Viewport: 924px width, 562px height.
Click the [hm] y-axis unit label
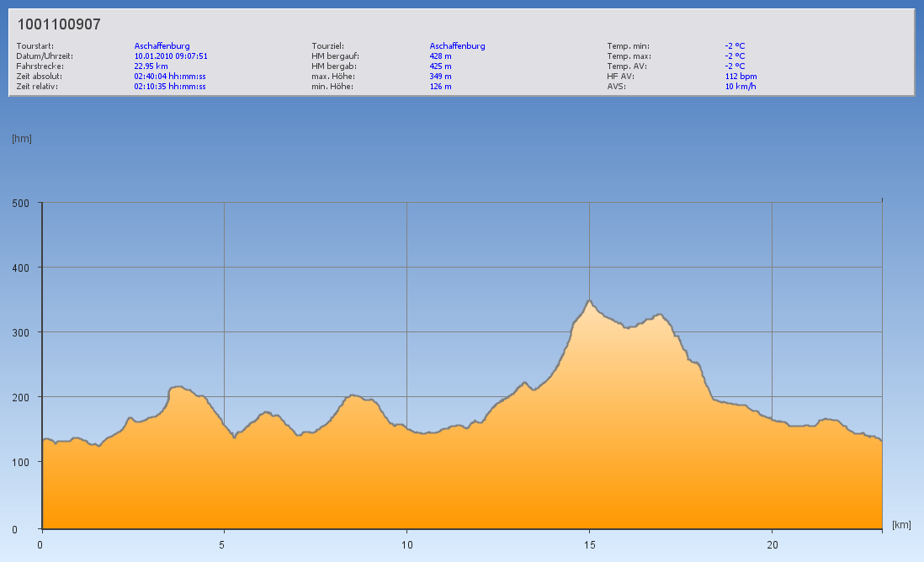click(22, 139)
